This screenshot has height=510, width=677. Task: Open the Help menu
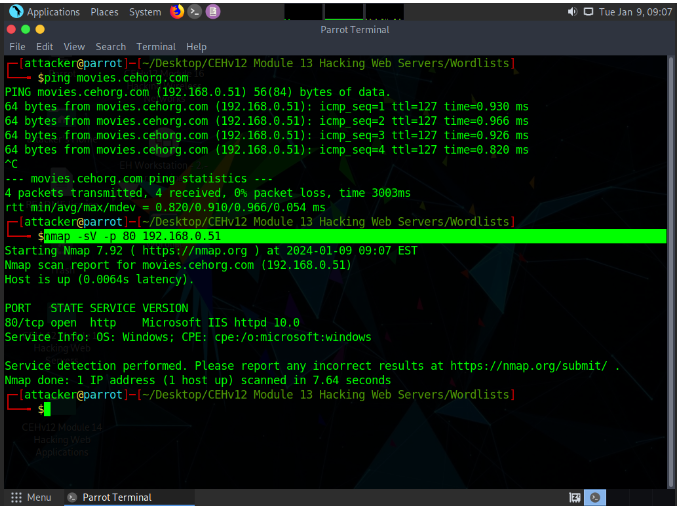(x=196, y=46)
